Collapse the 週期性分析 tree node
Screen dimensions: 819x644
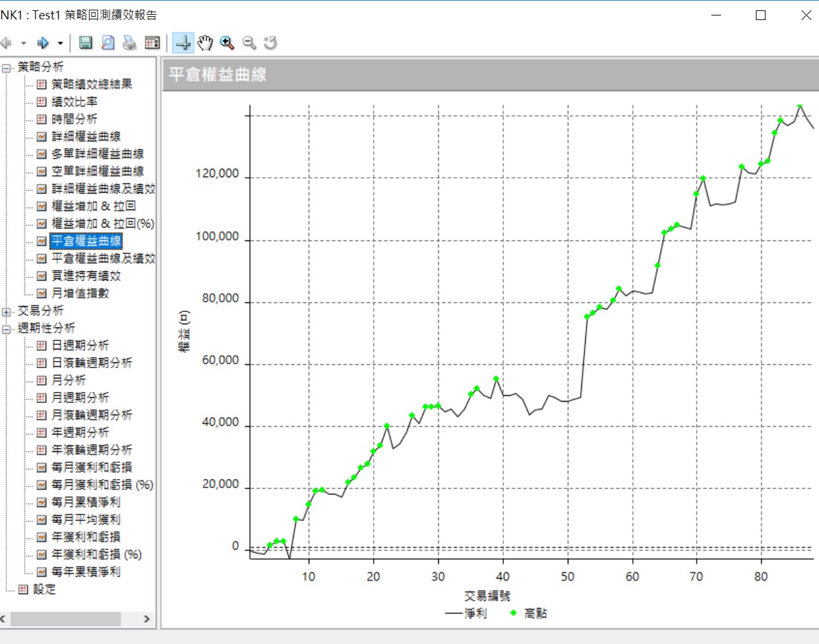coord(7,329)
